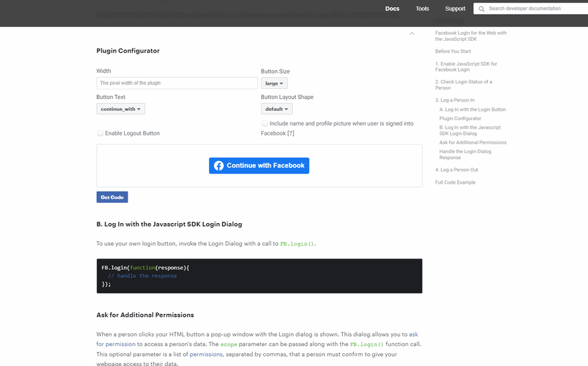Jump to B. Log In with Javascript SDK
This screenshot has width=588, height=366.
[x=470, y=130]
